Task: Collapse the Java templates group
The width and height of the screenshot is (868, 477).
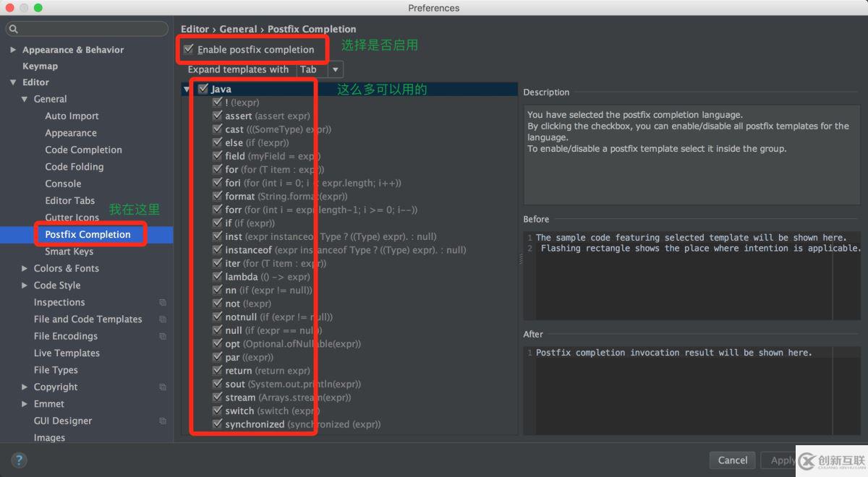Action: [187, 89]
